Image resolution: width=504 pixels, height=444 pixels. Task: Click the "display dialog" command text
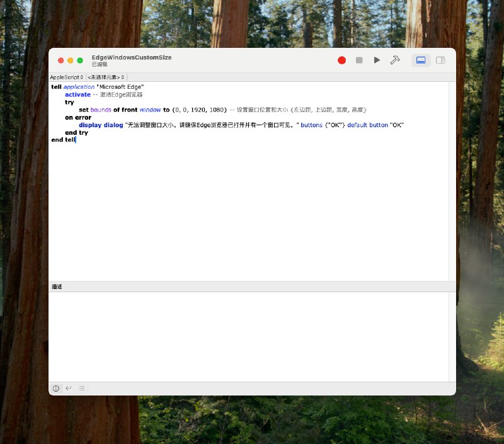pyautogui.click(x=101, y=125)
